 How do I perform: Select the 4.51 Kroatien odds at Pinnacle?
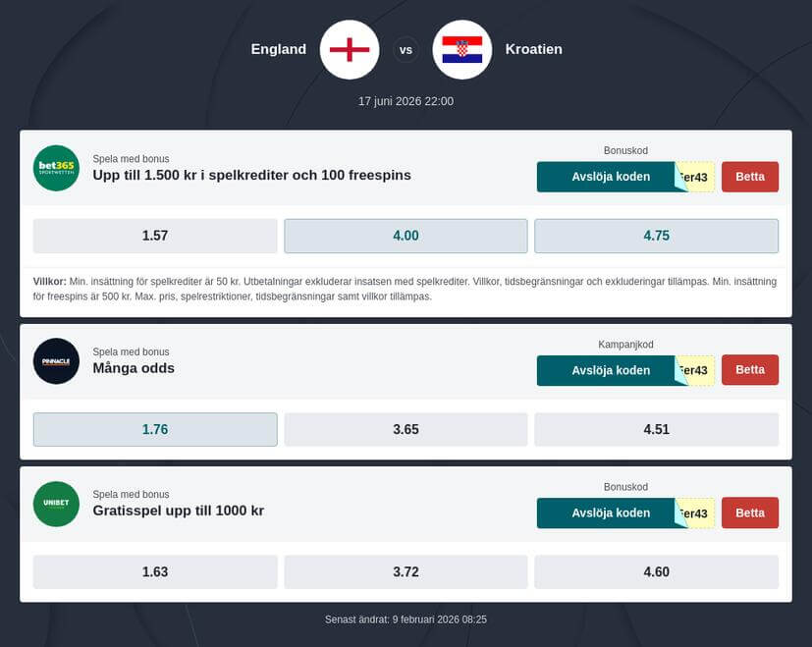point(656,429)
